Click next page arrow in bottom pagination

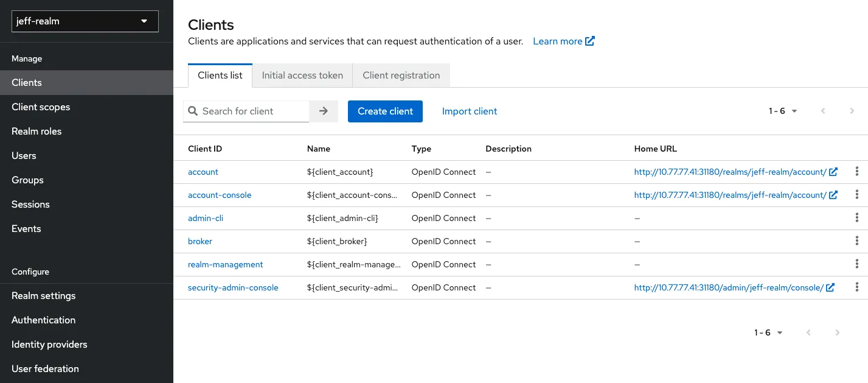coord(838,332)
